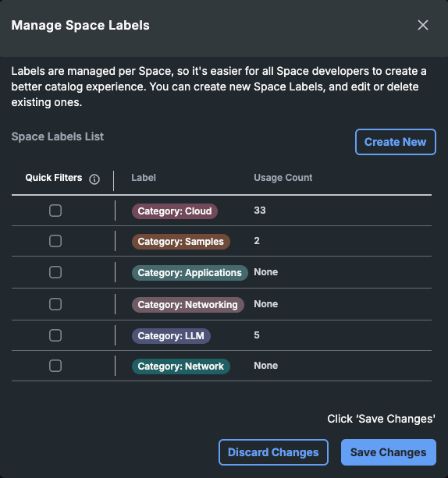Image resolution: width=448 pixels, height=478 pixels.
Task: Click the Category: Networking label tag
Action: (187, 305)
